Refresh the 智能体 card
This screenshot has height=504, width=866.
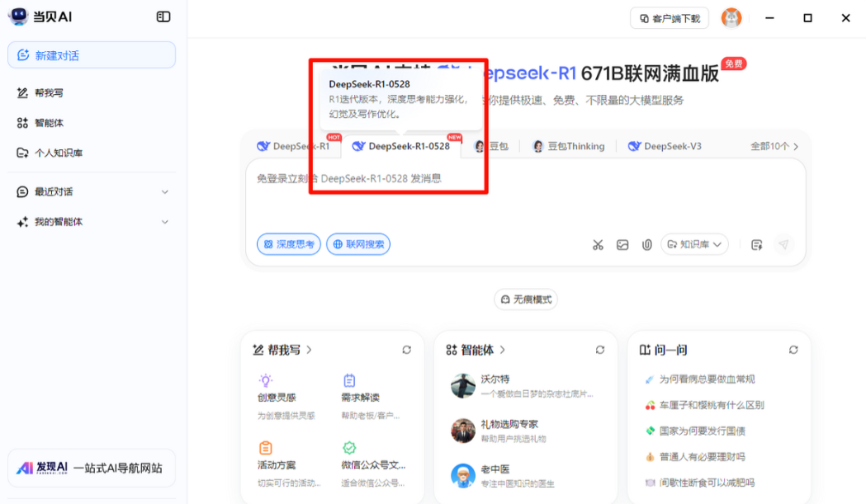pyautogui.click(x=600, y=350)
